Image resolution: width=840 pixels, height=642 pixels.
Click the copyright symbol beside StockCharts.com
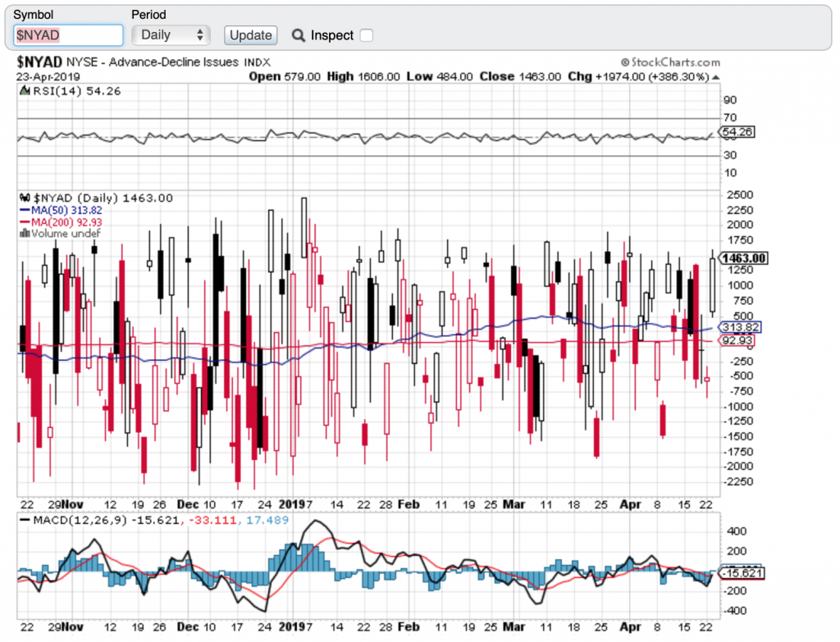coord(625,62)
